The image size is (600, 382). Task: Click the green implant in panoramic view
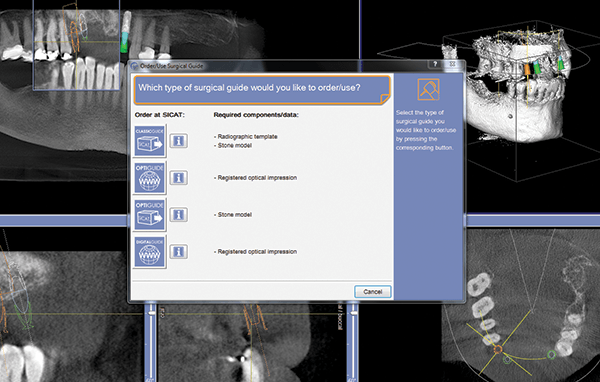[125, 42]
